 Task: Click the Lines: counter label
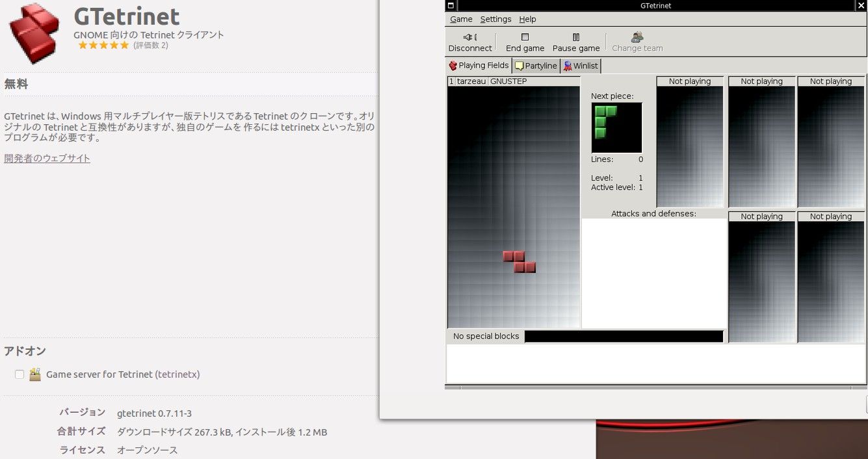click(602, 159)
